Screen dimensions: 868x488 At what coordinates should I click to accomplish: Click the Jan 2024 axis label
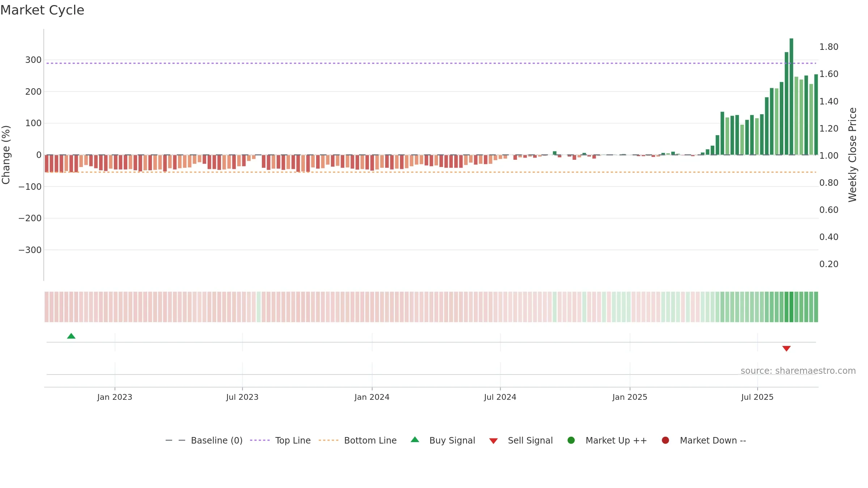click(x=372, y=397)
